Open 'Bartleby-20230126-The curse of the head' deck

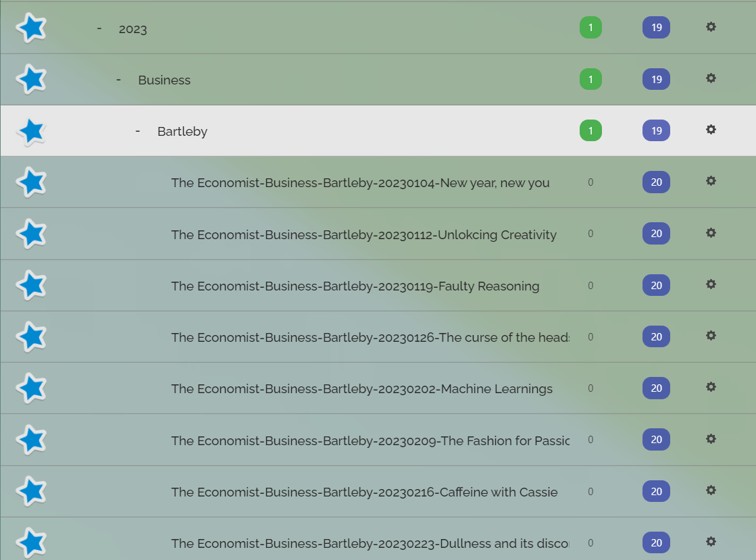pyautogui.click(x=370, y=337)
